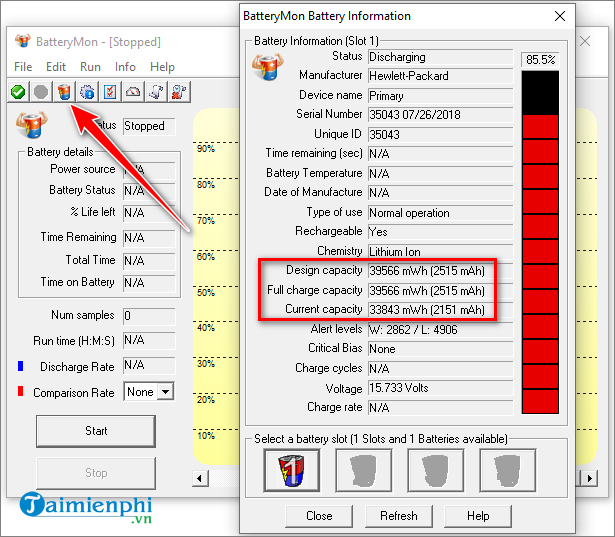Click the Start button
Image resolution: width=615 pixels, height=537 pixels.
96,431
